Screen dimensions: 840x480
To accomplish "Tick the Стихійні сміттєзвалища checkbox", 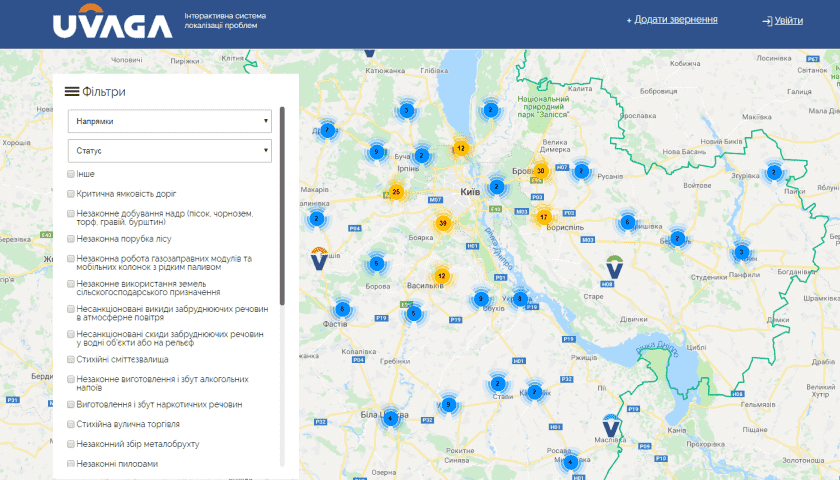I will click(x=71, y=358).
